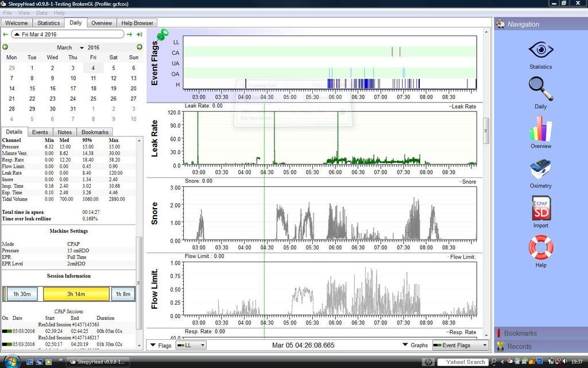Open Statistics via the eye icon
This screenshot has height=368, width=588.
540,50
